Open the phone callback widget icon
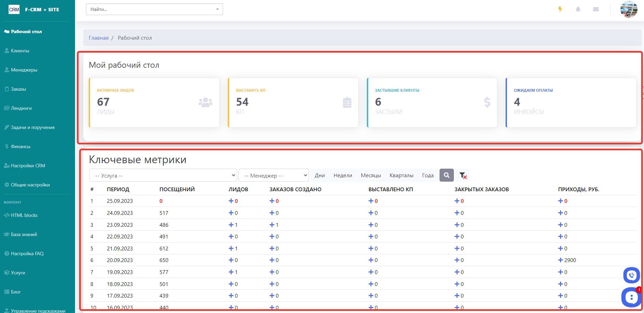644x313 pixels. (x=631, y=275)
